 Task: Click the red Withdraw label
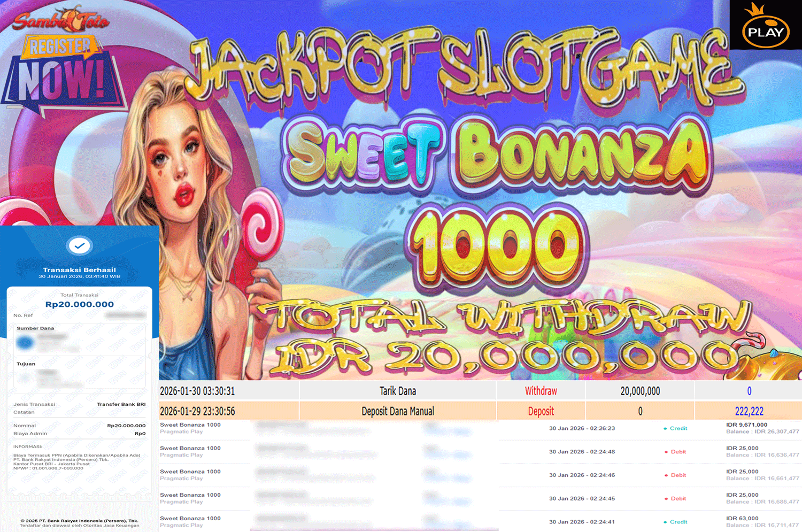tap(541, 391)
